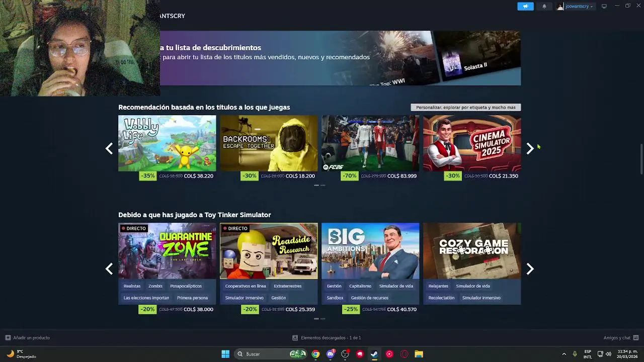This screenshot has height=362, width=644.
Task: Open the Roadside Research game card
Action: pyautogui.click(x=269, y=251)
